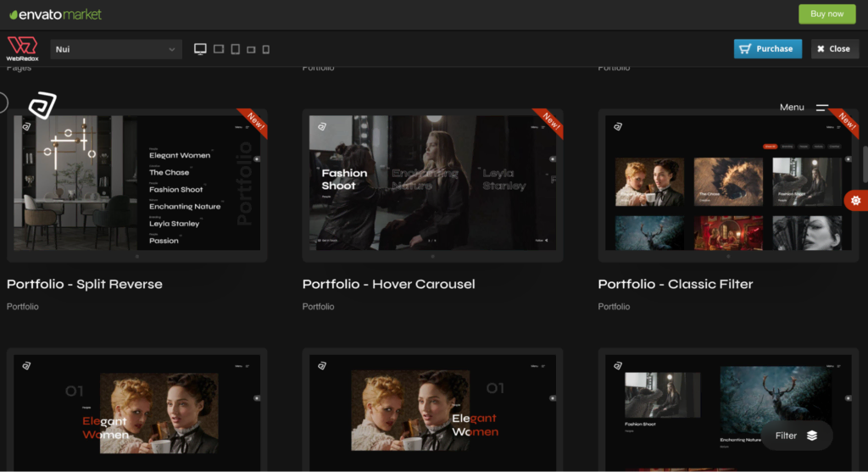Click the Envato Market logo
868x472 pixels.
coord(58,14)
